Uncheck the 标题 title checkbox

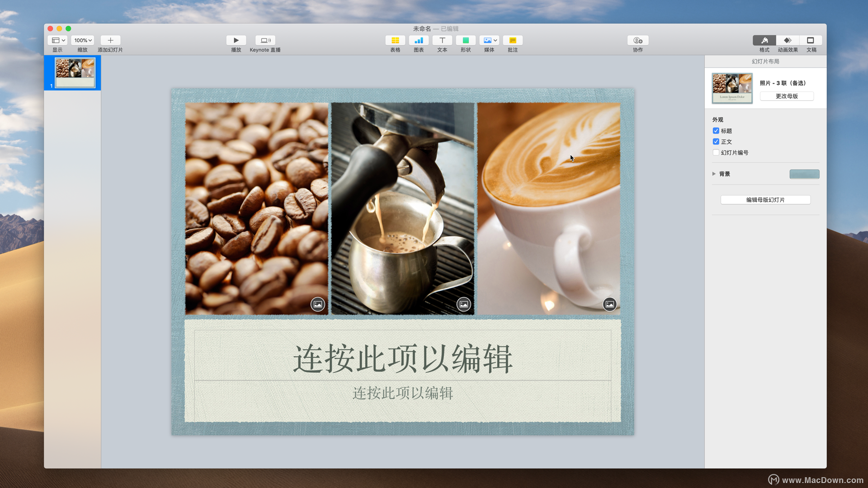point(716,131)
